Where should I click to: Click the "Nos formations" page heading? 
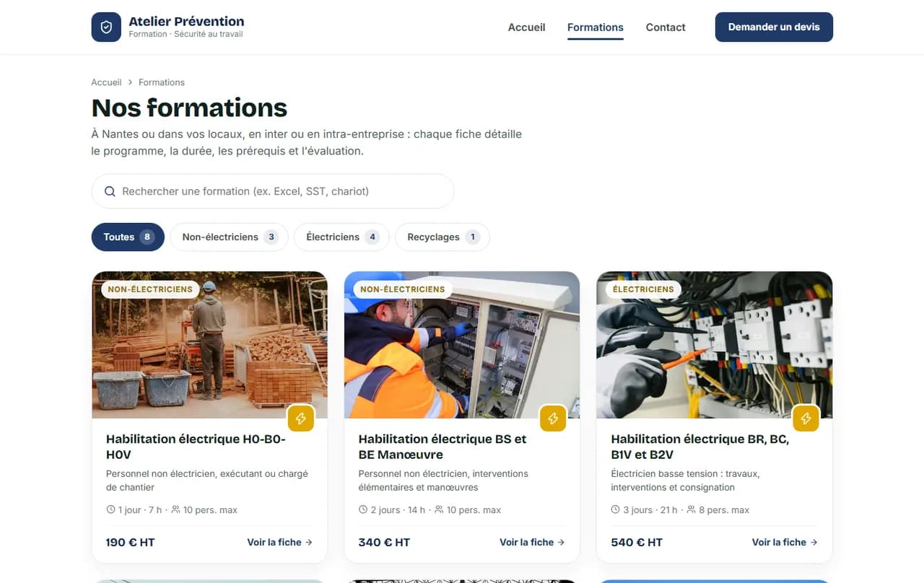pyautogui.click(x=189, y=108)
